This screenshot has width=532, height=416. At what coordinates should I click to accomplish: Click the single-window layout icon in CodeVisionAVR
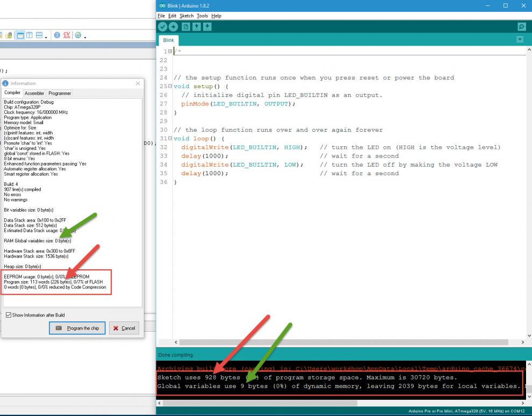click(x=20, y=35)
